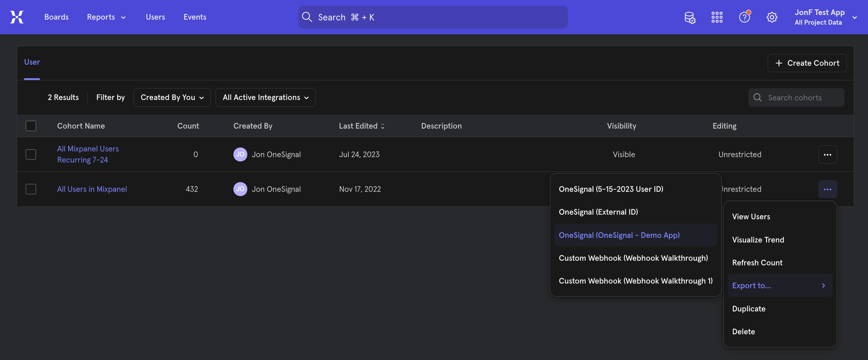
Task: Open the All Active Integrations dropdown
Action: point(266,97)
